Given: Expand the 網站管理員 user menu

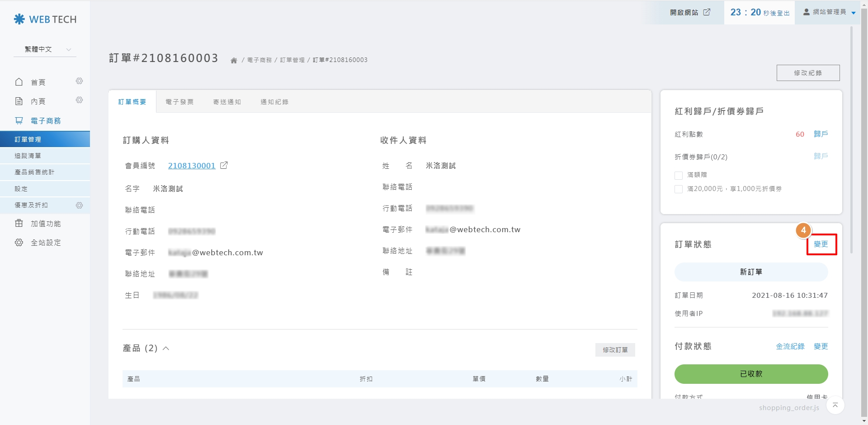Looking at the screenshot, I should (x=829, y=12).
